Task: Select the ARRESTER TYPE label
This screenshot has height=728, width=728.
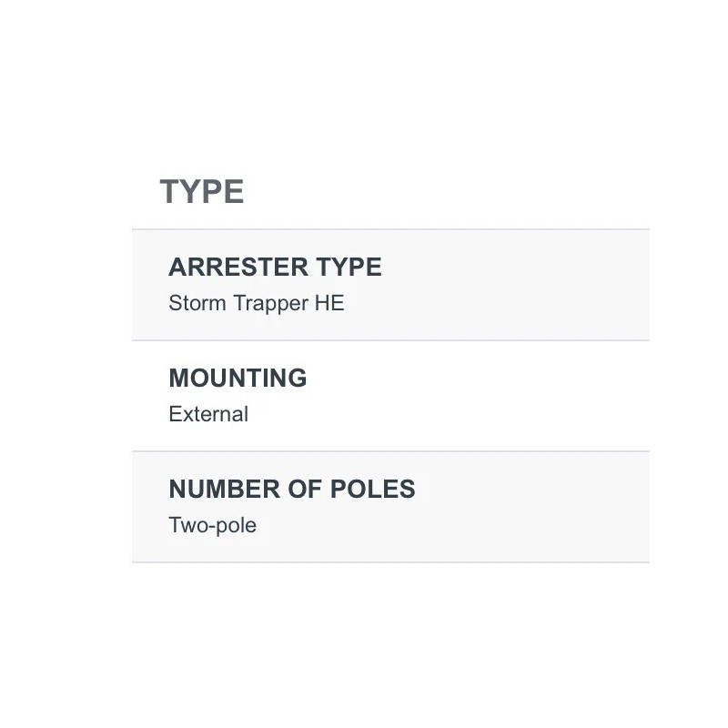Action: point(275,268)
